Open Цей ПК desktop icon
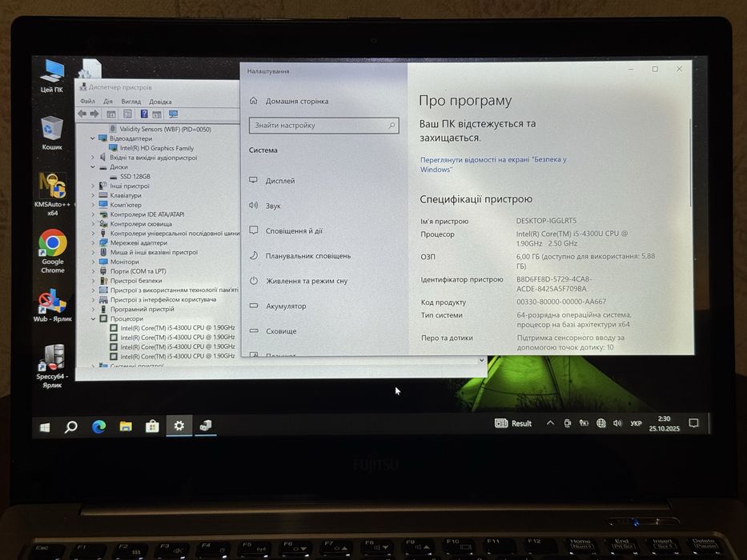 (x=52, y=76)
